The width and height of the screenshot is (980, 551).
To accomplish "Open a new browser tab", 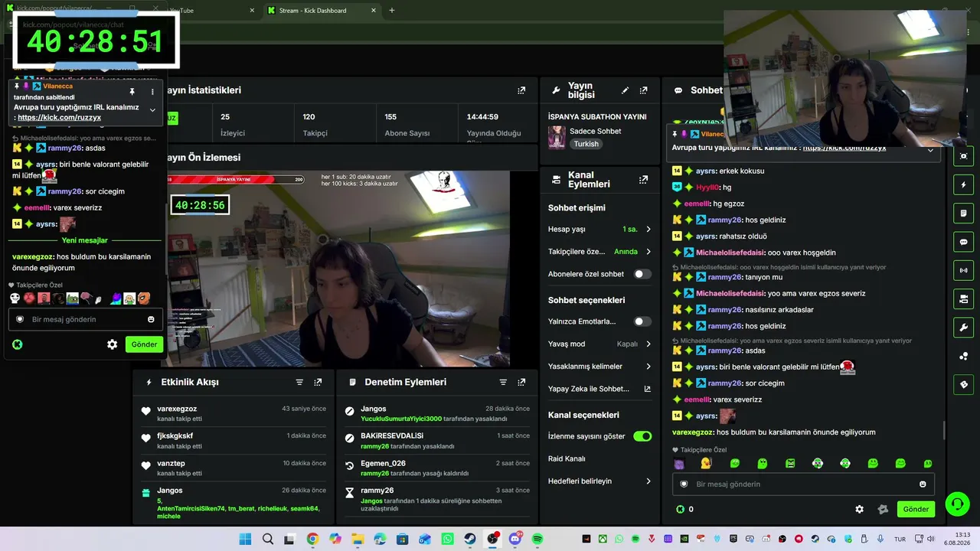I will [x=392, y=11].
